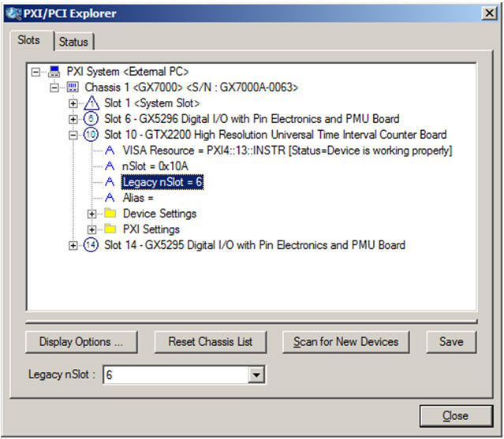This screenshot has width=504, height=439.
Task: Click inside the Legacy nSlot value field
Action: pos(176,375)
